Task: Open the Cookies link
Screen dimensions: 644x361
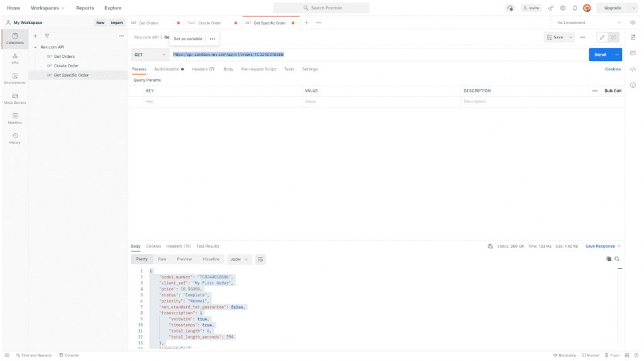Action: [x=613, y=69]
